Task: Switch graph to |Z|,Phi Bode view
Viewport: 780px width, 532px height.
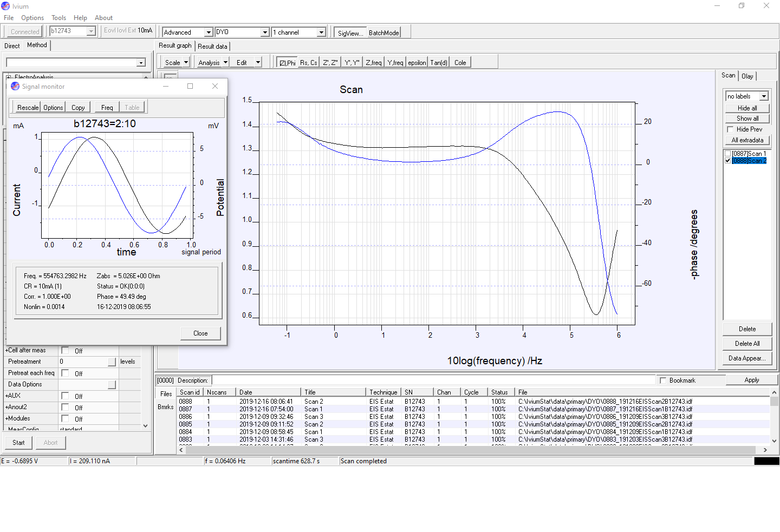Action: point(287,63)
